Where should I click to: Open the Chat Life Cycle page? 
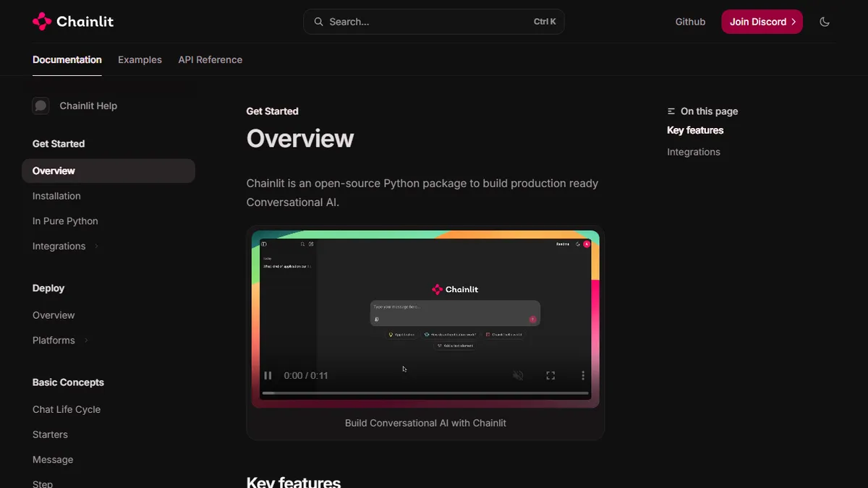click(67, 409)
